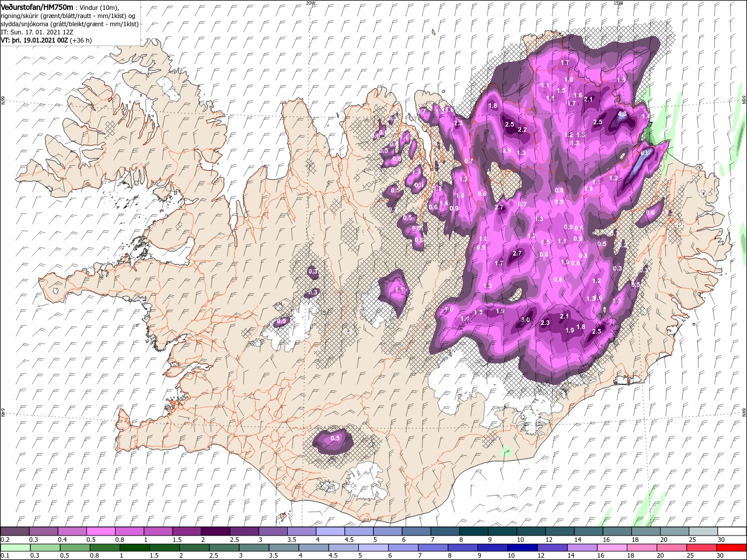The image size is (747, 560).
Task: Select the darkest purple snow swatch labeled 2
Action: [x=215, y=531]
